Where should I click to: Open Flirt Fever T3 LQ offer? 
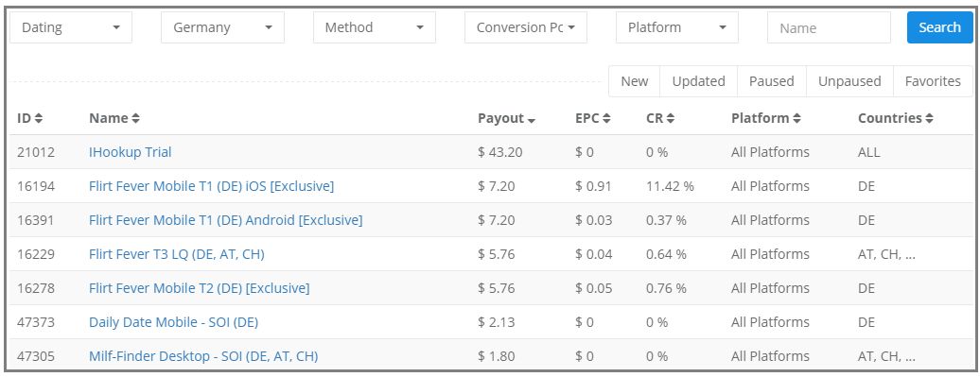pos(176,254)
